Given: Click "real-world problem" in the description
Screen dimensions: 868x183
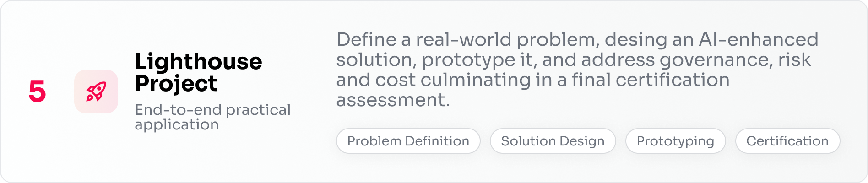Looking at the screenshot, I should pos(507,40).
